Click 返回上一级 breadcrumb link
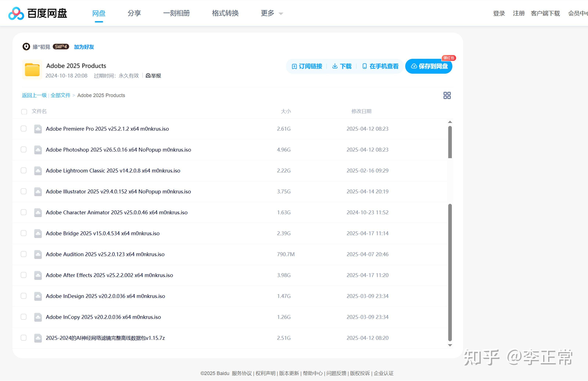This screenshot has height=381, width=588. [34, 95]
